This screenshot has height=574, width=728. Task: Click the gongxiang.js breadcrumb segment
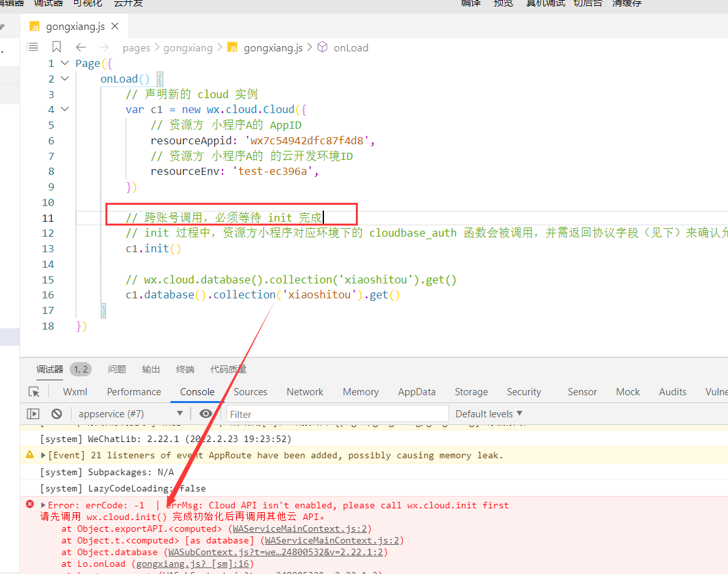point(273,48)
